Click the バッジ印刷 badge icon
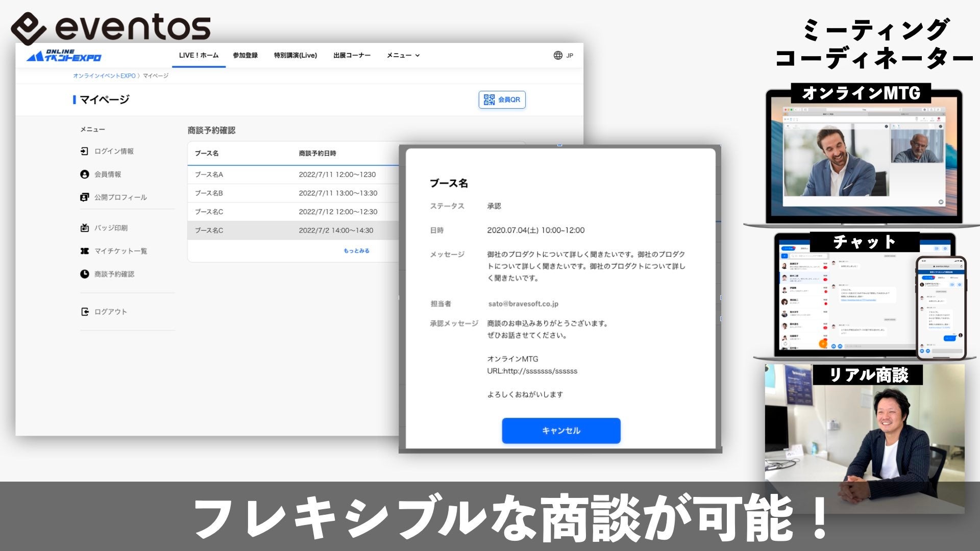The image size is (980, 551). point(85,228)
